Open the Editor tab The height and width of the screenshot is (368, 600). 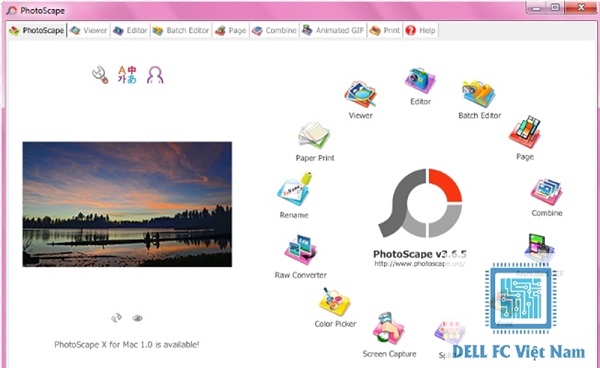[x=130, y=30]
